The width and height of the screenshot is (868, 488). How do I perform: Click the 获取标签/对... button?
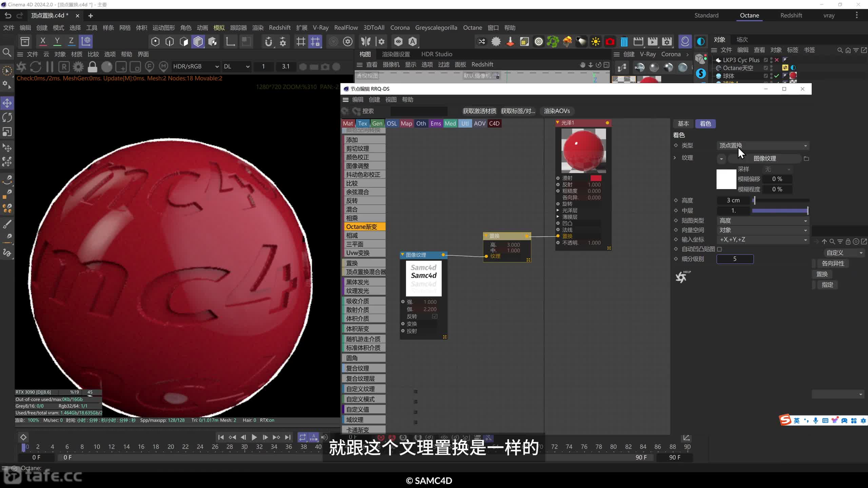tap(518, 111)
